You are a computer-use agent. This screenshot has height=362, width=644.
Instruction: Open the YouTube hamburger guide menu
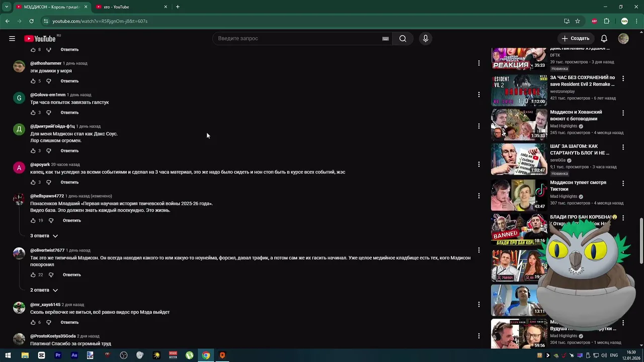[12, 39]
